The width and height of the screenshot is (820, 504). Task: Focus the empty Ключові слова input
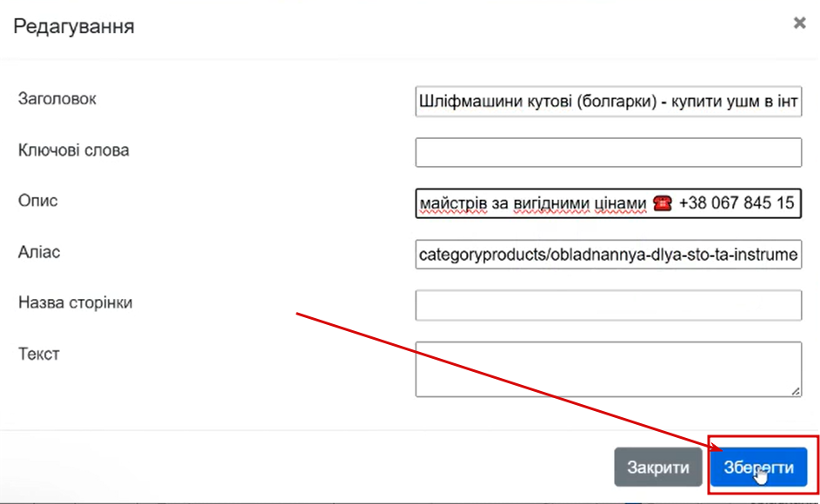tap(608, 152)
